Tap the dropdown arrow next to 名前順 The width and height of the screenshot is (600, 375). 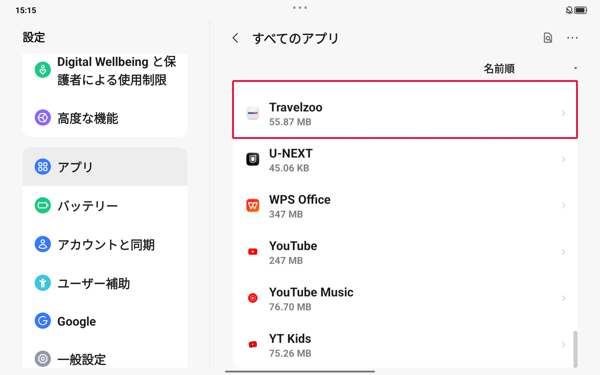575,68
